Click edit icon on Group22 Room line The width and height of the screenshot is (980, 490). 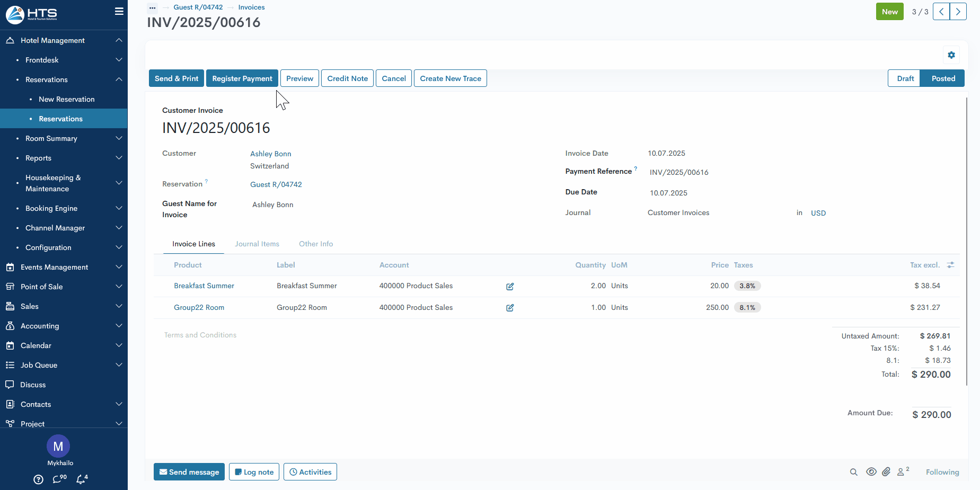510,308
